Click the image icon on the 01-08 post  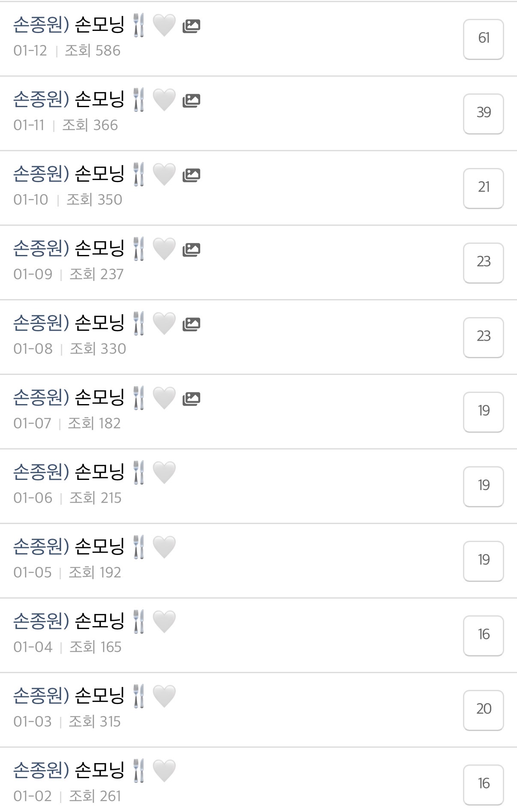tap(191, 324)
